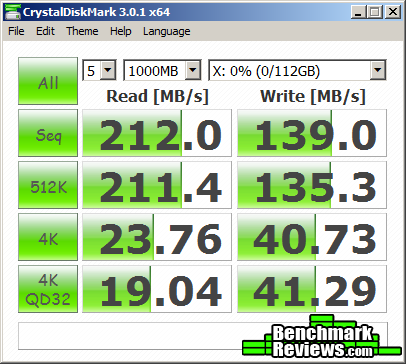Run all benchmarks with All button
This screenshot has width=406, height=364.
48,81
